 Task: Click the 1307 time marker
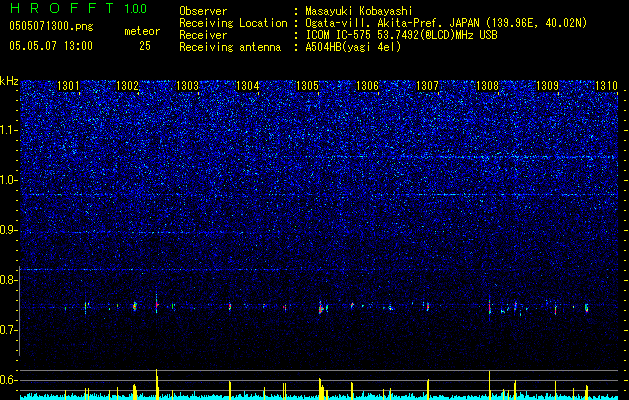[x=428, y=86]
